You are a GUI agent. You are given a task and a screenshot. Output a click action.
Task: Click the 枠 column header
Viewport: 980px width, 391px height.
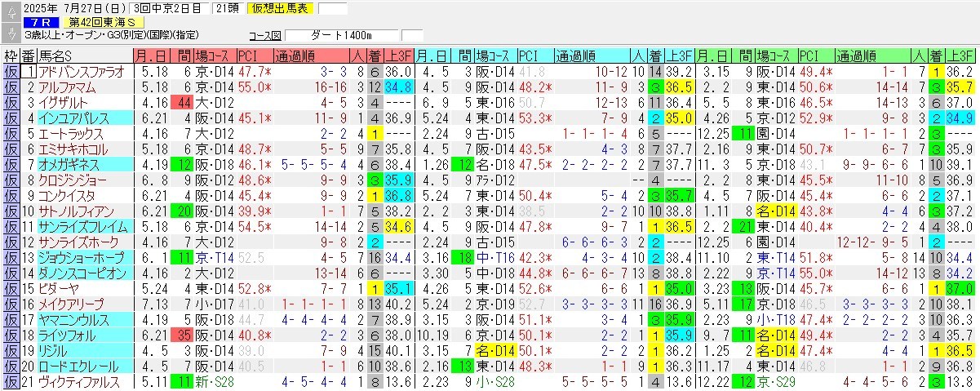pos(11,56)
